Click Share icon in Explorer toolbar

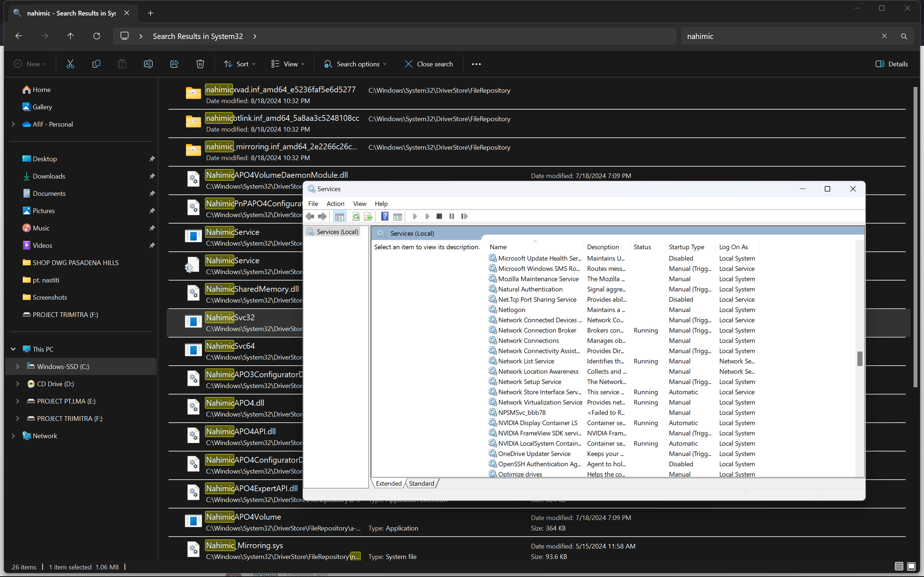coord(174,64)
